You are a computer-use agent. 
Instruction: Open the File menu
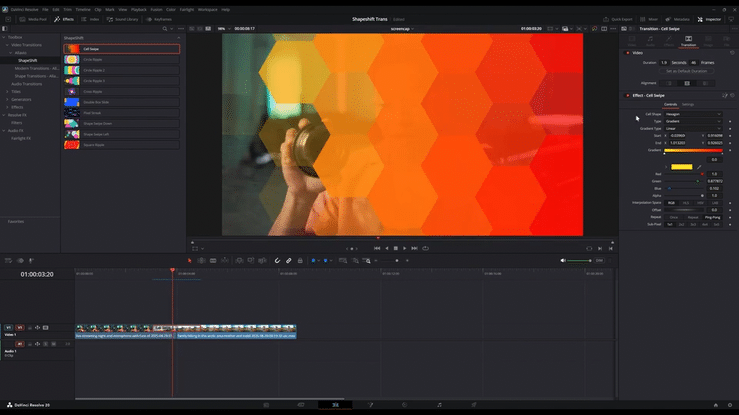(45, 9)
